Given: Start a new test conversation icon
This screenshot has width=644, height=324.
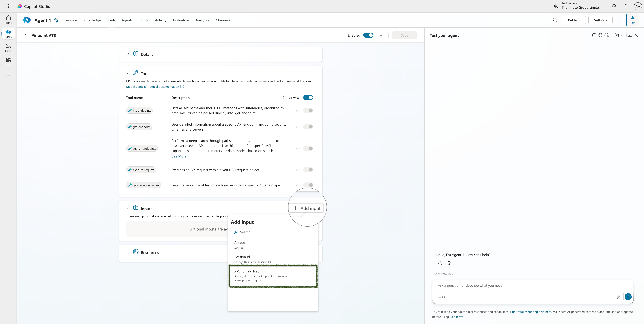Looking at the screenshot, I should click(x=594, y=35).
